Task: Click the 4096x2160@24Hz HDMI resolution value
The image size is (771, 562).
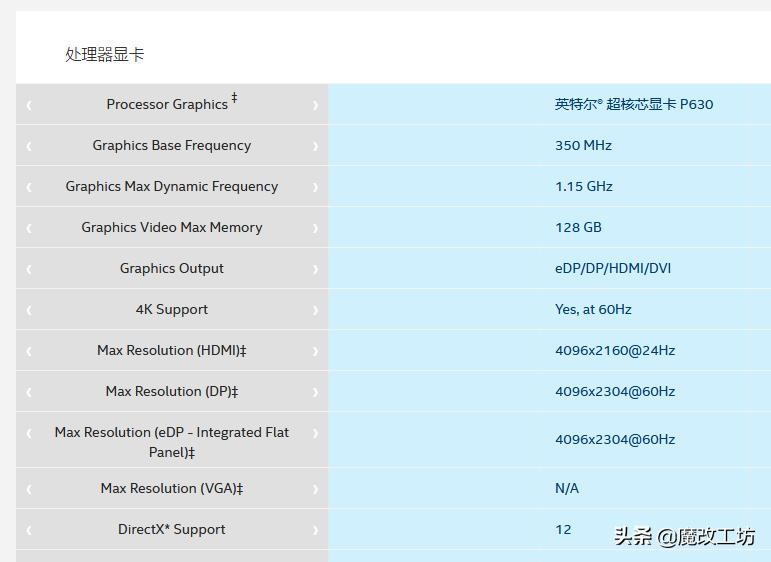Action: (614, 350)
